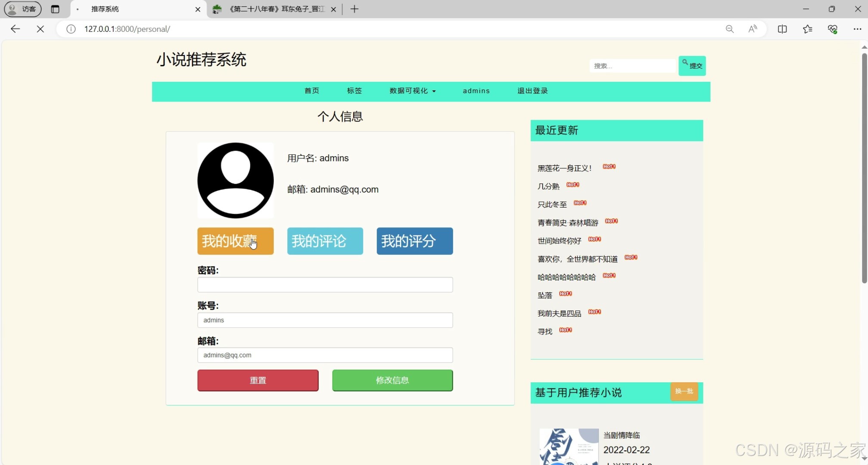Click the 我的收藏 button
Image resolution: width=868 pixels, height=465 pixels.
(x=235, y=241)
